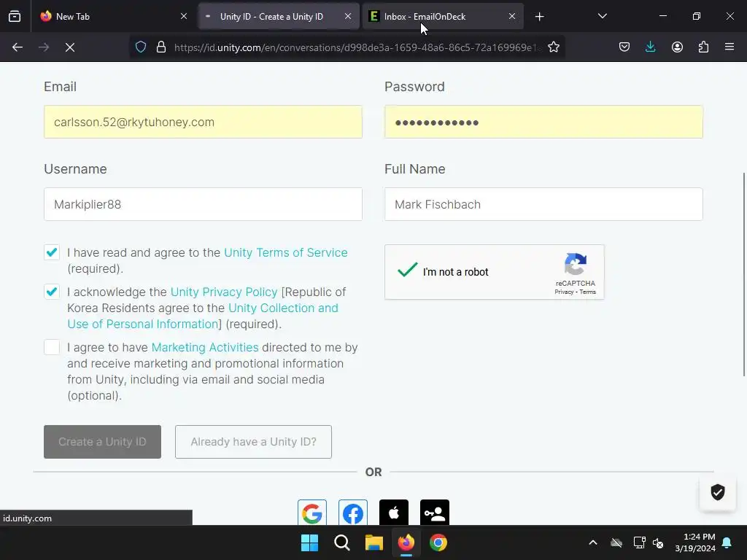Screen dimensions: 747x560
Task: Open tracking protection shield icon
Action: [x=141, y=47]
